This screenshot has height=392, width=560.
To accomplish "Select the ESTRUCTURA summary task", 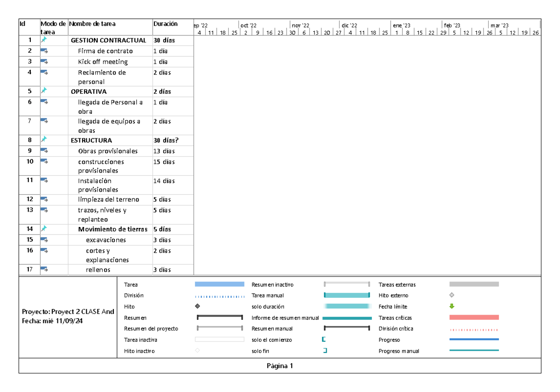I will (91, 140).
